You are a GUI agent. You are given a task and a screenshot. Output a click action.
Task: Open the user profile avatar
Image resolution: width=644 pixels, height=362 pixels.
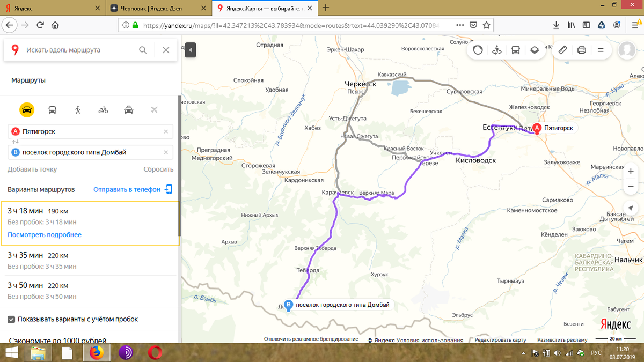click(x=627, y=50)
